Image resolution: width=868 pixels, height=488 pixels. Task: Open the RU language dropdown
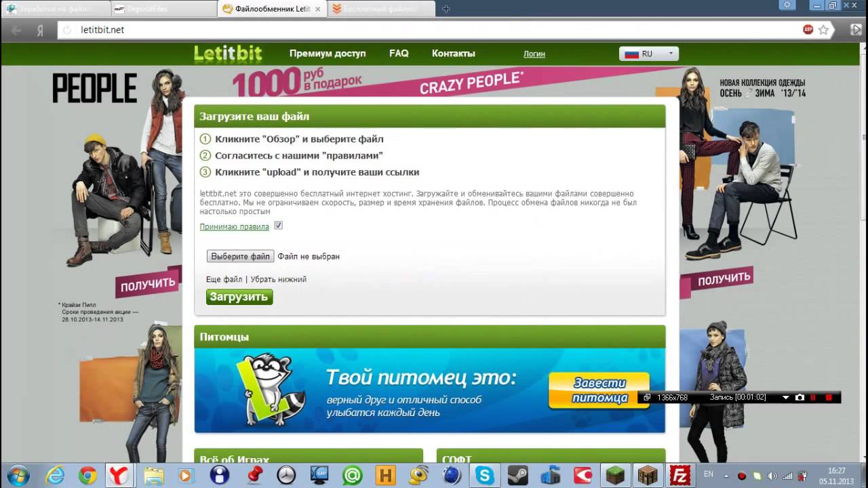click(648, 54)
